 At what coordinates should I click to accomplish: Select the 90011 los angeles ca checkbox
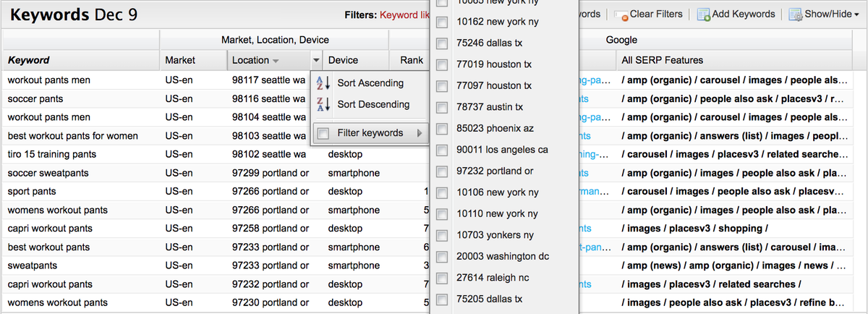pyautogui.click(x=442, y=150)
